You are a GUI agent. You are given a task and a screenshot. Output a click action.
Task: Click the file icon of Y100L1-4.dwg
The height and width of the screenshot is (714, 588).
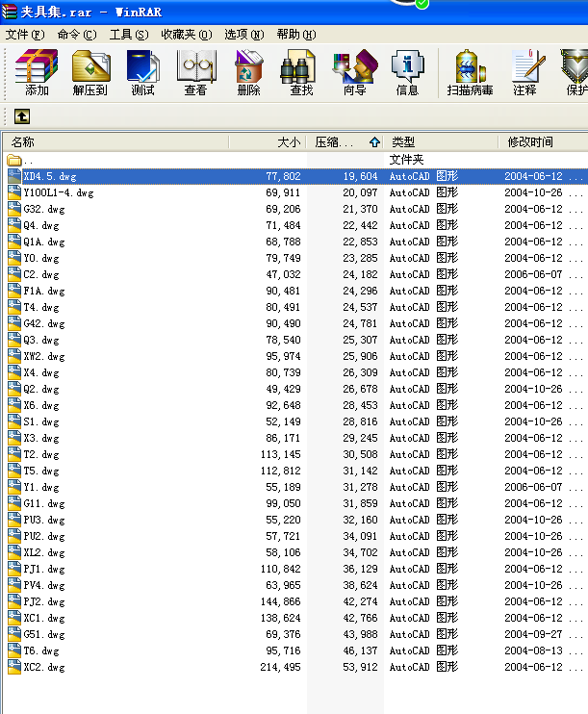coord(14,192)
